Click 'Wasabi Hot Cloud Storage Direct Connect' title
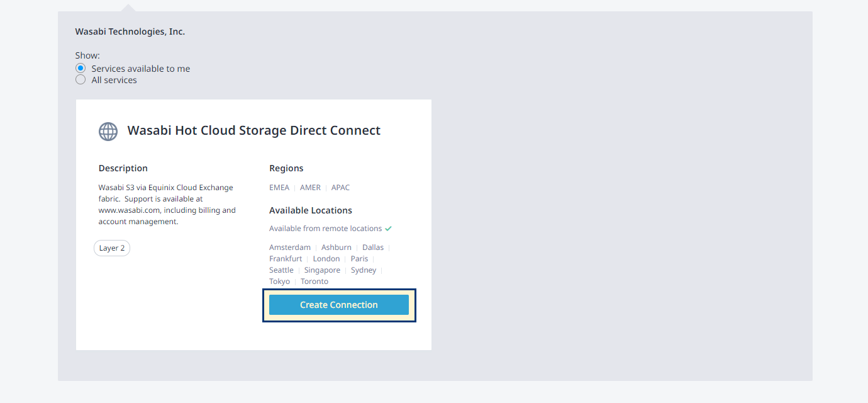 click(254, 130)
